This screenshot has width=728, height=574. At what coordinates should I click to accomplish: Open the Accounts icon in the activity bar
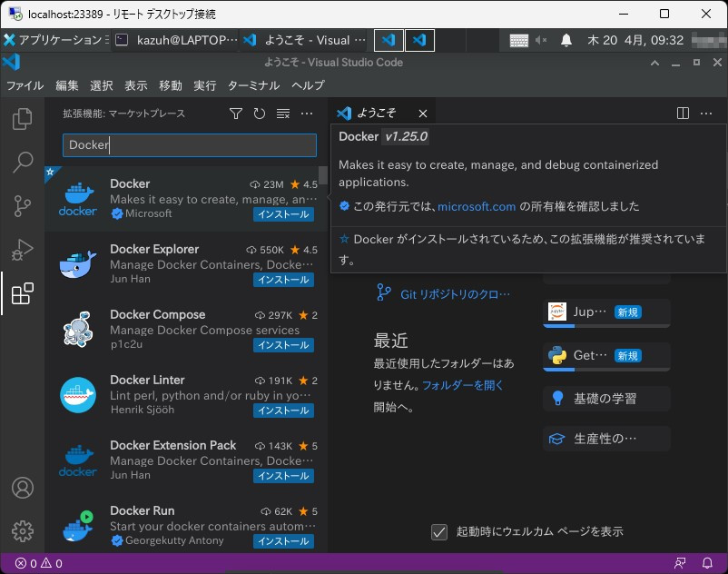click(x=23, y=488)
